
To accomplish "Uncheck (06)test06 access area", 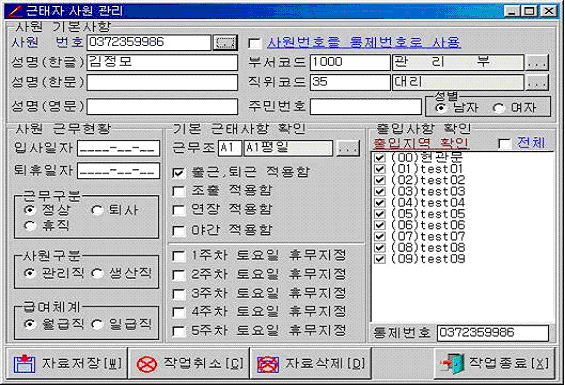I will coord(380,225).
